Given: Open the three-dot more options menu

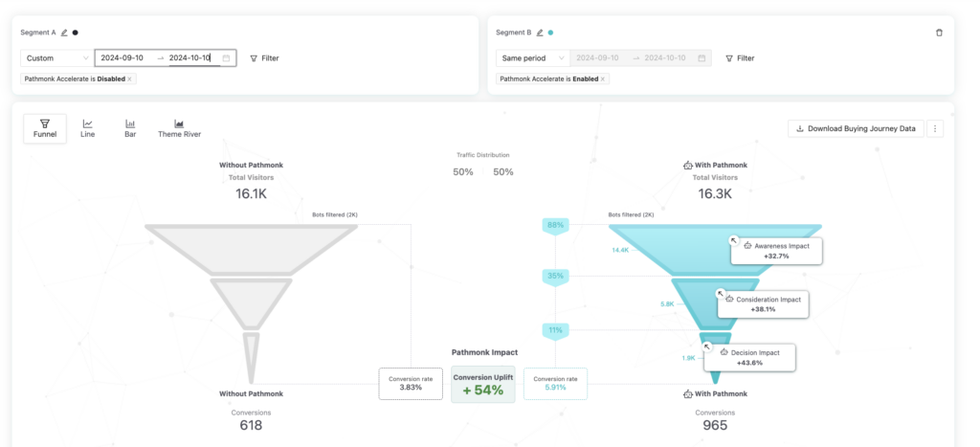Looking at the screenshot, I should click(x=936, y=128).
